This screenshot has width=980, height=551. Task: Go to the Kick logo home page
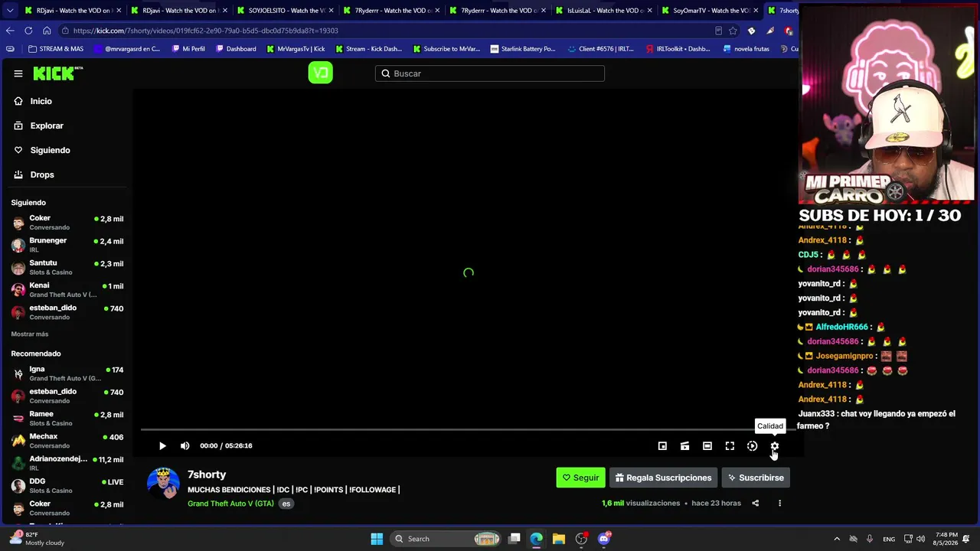tap(57, 73)
